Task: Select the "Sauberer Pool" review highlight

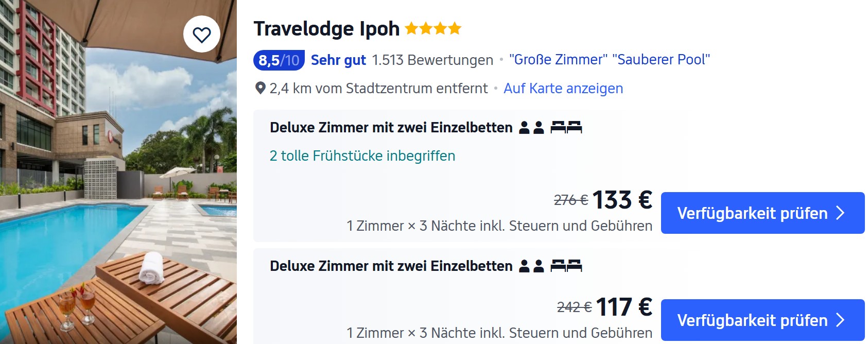Action: 661,60
